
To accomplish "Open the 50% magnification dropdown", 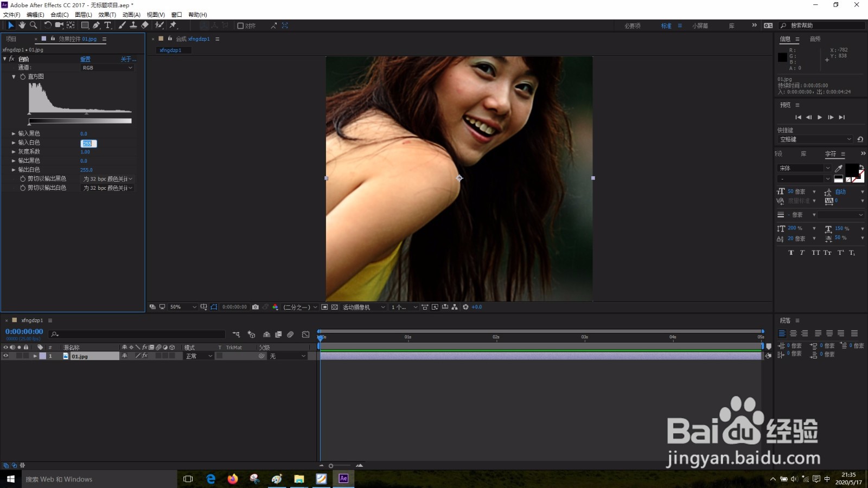I will click(x=183, y=307).
